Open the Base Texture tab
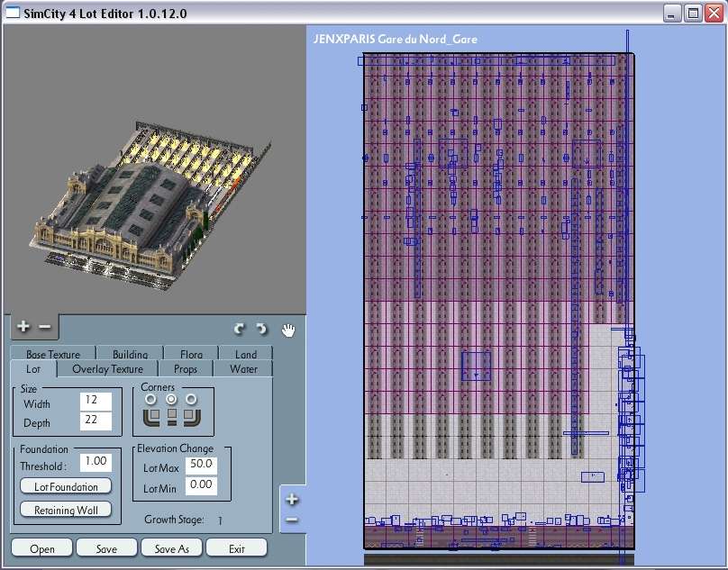 point(53,354)
